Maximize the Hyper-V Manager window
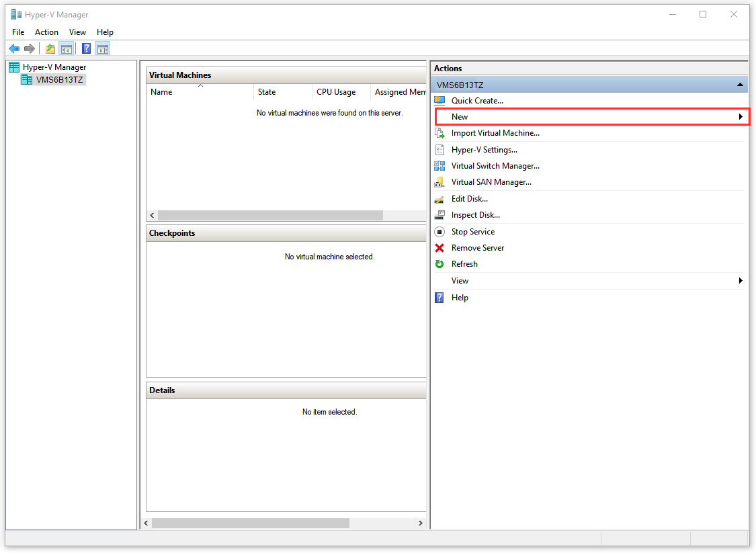This screenshot has height=553, width=756. tap(703, 15)
